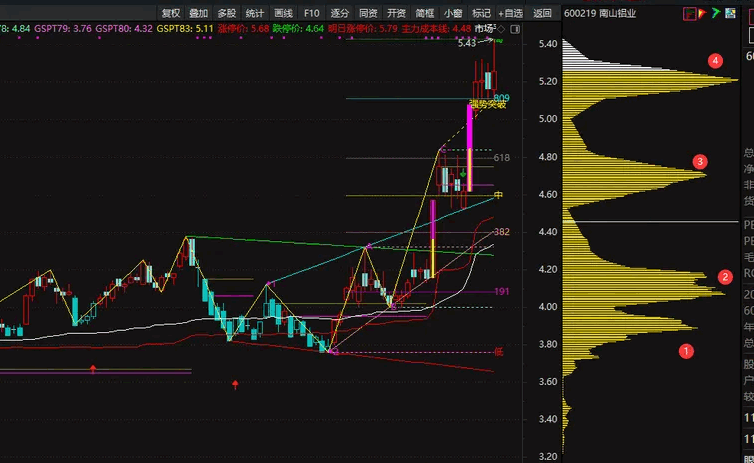Viewport: 754px width, 463px height.
Task: Click the 618 Fibonacci level label
Action: click(501, 158)
